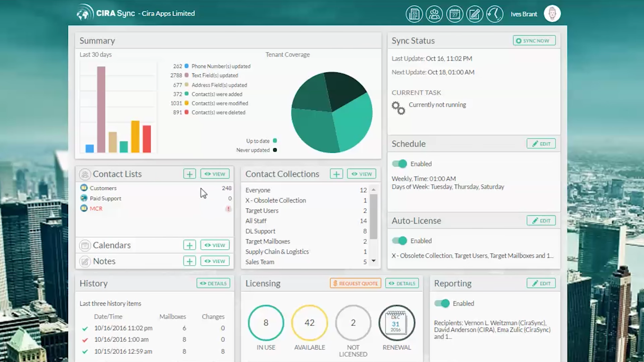Open the calendar icon in top header
The image size is (644, 362).
(454, 14)
